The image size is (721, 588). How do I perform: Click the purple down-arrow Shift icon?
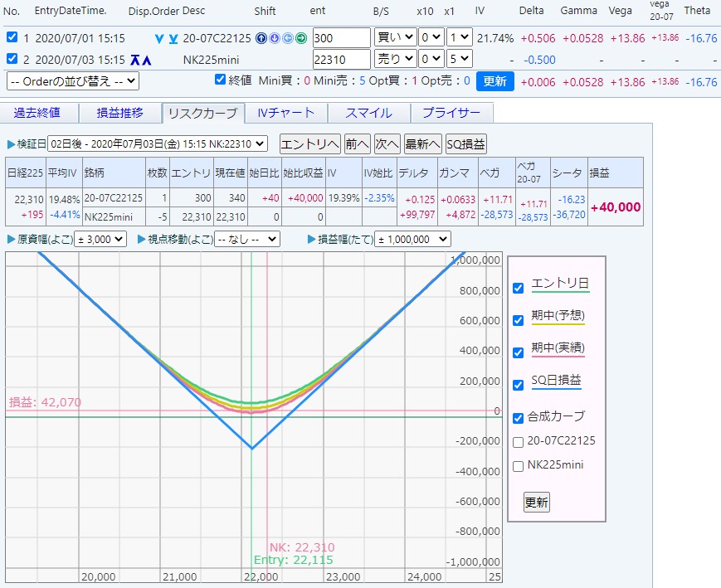(274, 38)
